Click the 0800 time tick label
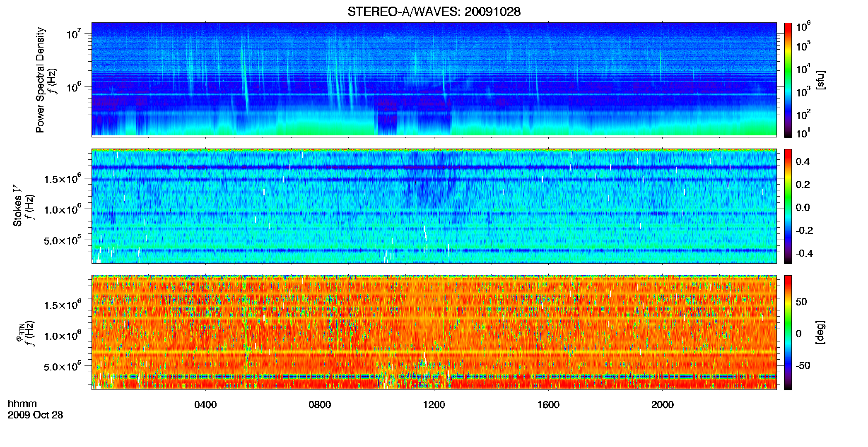The height and width of the screenshot is (447, 868). coord(320,405)
